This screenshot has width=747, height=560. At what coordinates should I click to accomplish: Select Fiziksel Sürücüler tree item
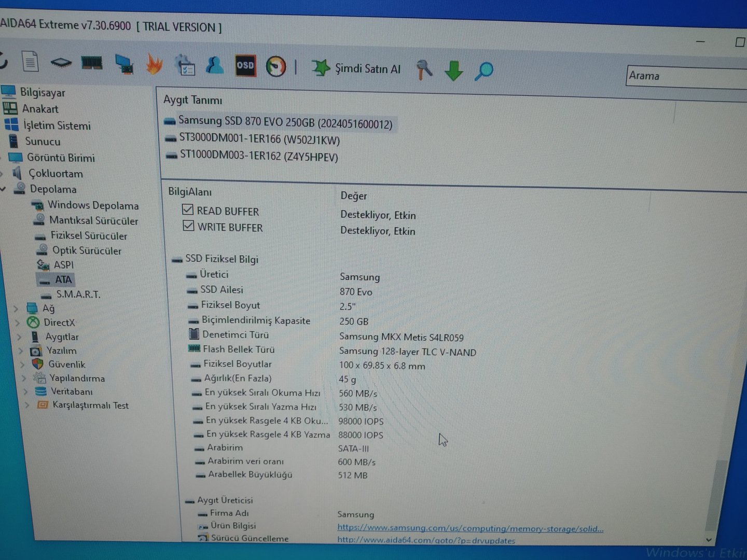pyautogui.click(x=89, y=235)
